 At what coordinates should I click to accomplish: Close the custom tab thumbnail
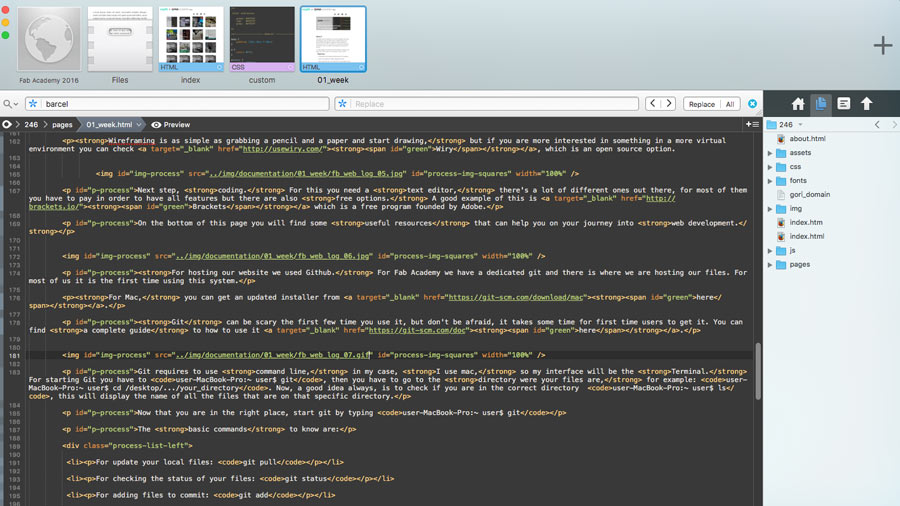point(290,67)
